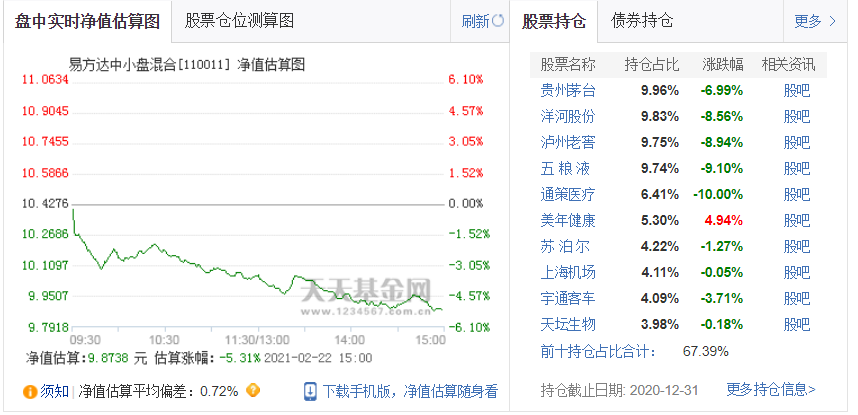Click 9.96% holding ratio value
858x415 pixels.
[660, 90]
